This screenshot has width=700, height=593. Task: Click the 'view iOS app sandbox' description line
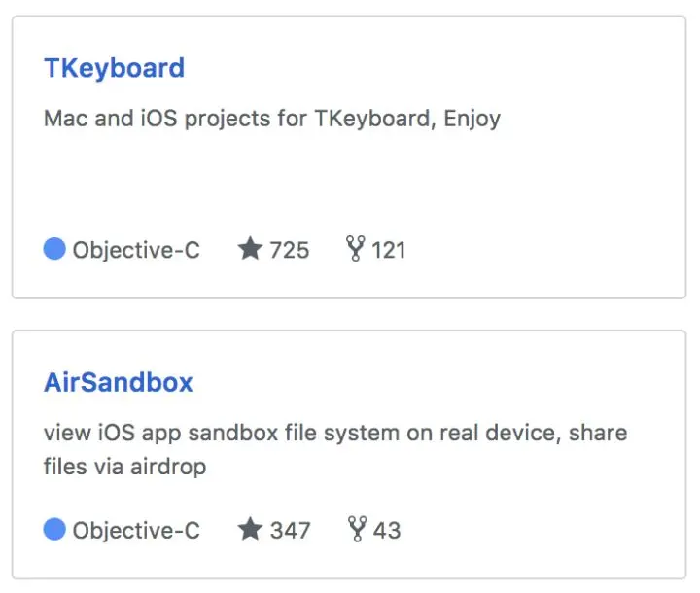(335, 434)
